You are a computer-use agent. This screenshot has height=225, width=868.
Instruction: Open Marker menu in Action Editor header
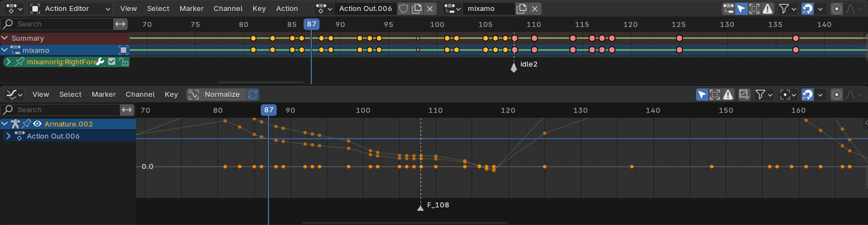pyautogui.click(x=192, y=8)
